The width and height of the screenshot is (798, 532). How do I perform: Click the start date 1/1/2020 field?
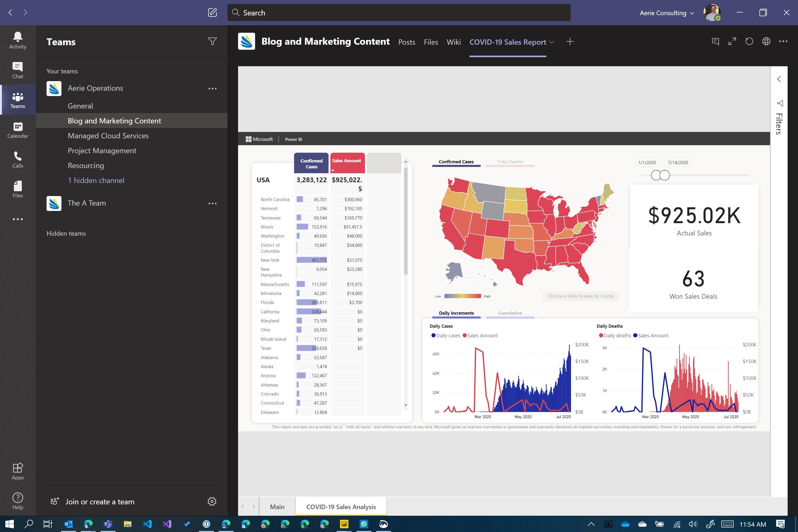coord(649,163)
